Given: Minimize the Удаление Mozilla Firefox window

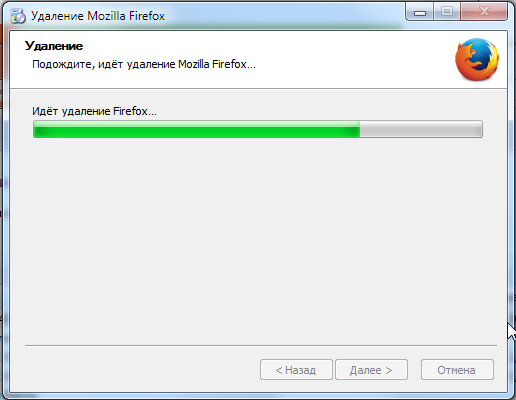Looking at the screenshot, I should pyautogui.click(x=420, y=12).
